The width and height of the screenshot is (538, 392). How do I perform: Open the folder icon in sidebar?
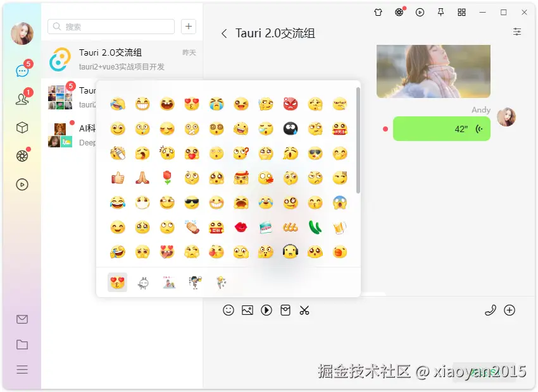[22, 345]
